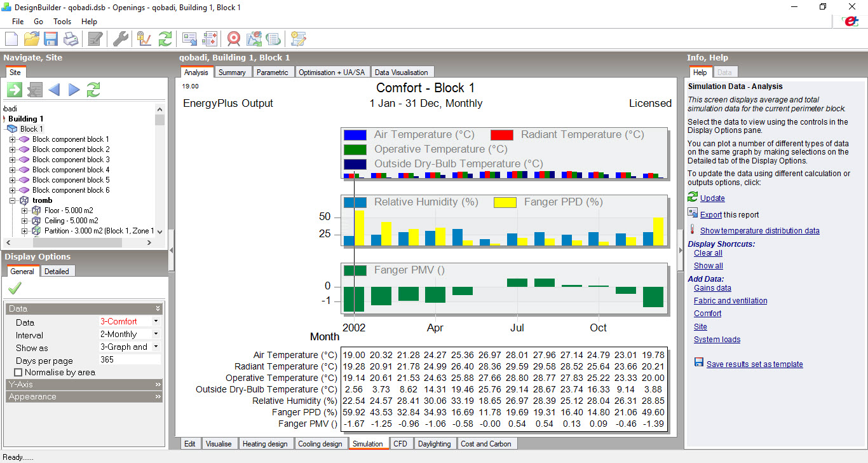
Task: Toggle the Normalise by area checkbox
Action: coord(18,372)
